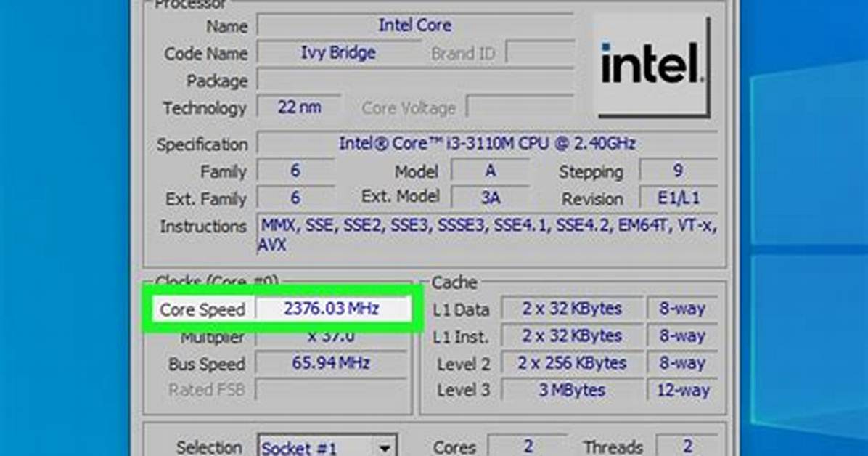The width and height of the screenshot is (868, 456).
Task: Click the Level 2 8-way associativity box
Action: [x=682, y=364]
